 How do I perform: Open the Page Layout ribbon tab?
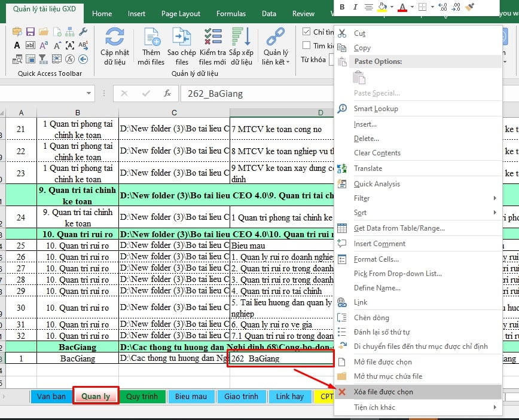point(181,14)
